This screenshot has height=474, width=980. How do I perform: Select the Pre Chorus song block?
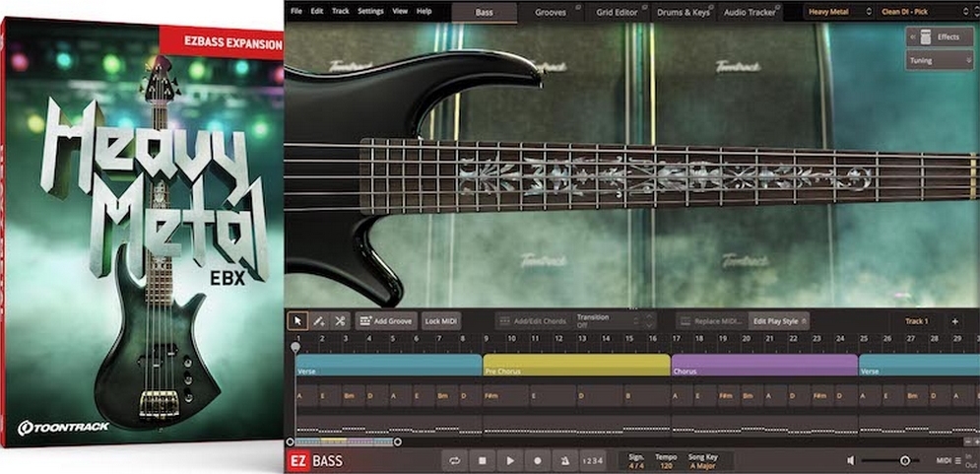tap(576, 366)
